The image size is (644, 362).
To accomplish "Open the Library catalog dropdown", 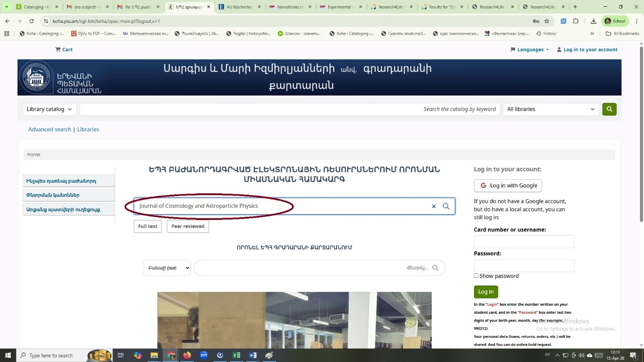I will pyautogui.click(x=49, y=109).
